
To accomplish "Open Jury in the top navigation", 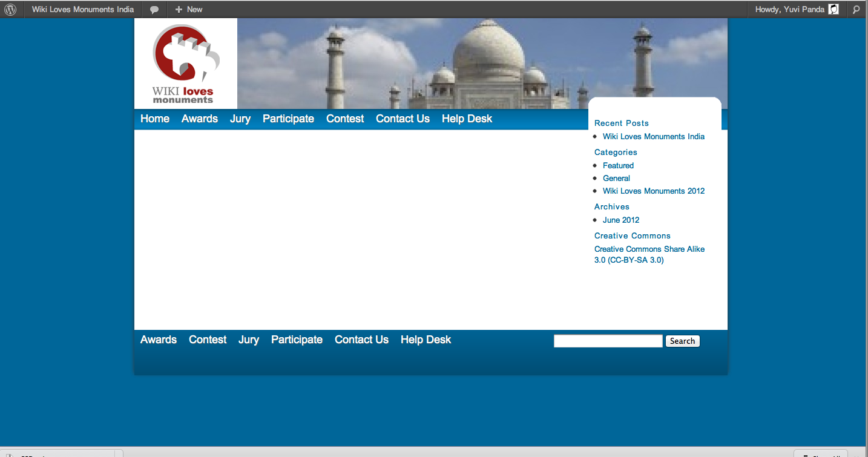I will [240, 119].
